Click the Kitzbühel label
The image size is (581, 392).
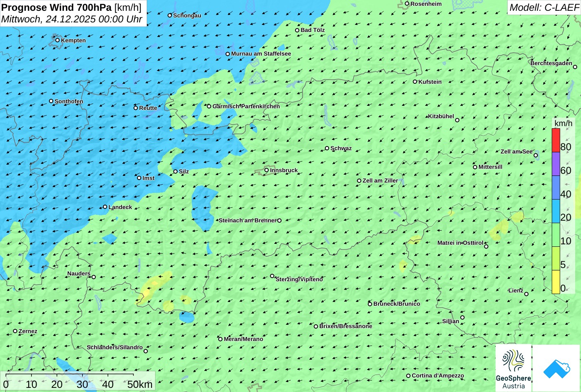click(441, 116)
